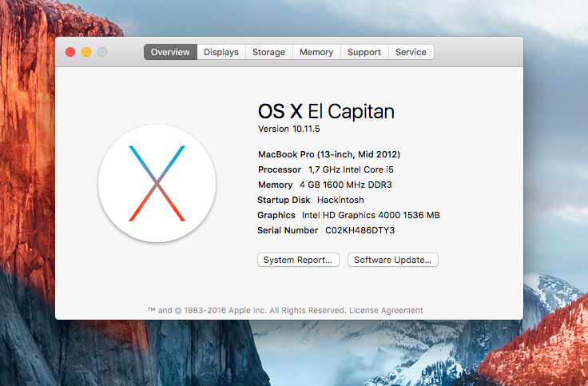Viewport: 588px width, 386px height.
Task: Go to the Memory tab
Action: coord(316,52)
